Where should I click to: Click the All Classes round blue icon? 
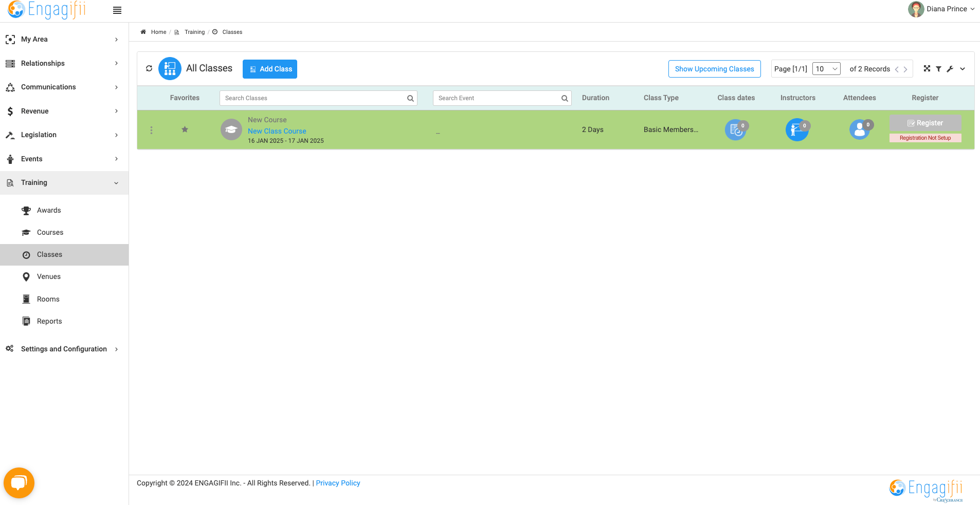click(170, 68)
